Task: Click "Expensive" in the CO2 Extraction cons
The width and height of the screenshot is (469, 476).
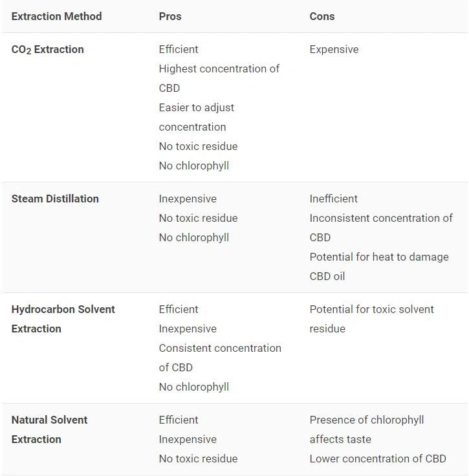Action: 334,49
